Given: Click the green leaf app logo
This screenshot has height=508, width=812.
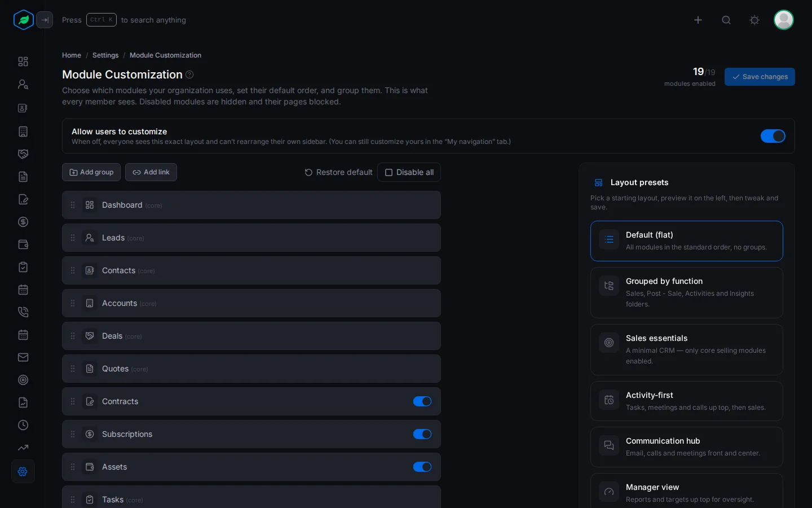Looking at the screenshot, I should click(x=24, y=20).
